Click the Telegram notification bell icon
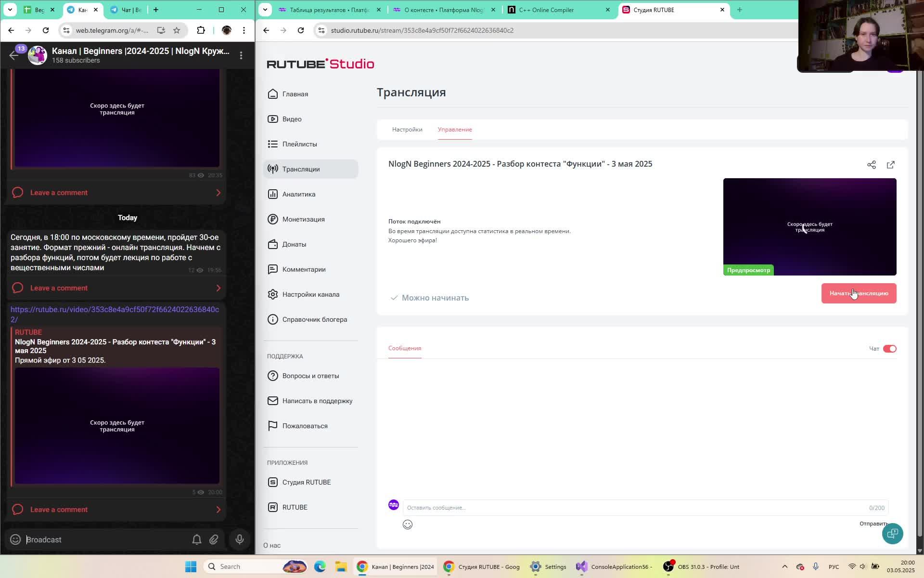Image resolution: width=924 pixels, height=578 pixels. [196, 539]
